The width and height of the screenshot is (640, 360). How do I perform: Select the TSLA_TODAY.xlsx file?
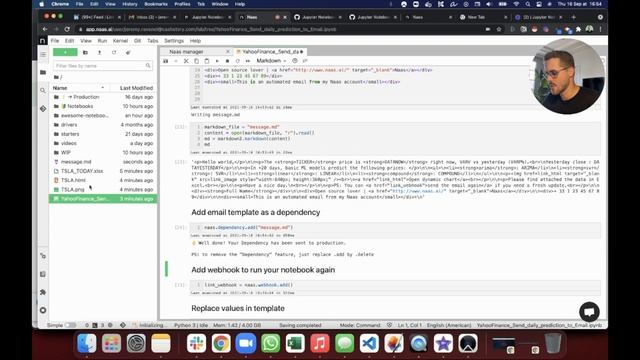pyautogui.click(x=103, y=171)
